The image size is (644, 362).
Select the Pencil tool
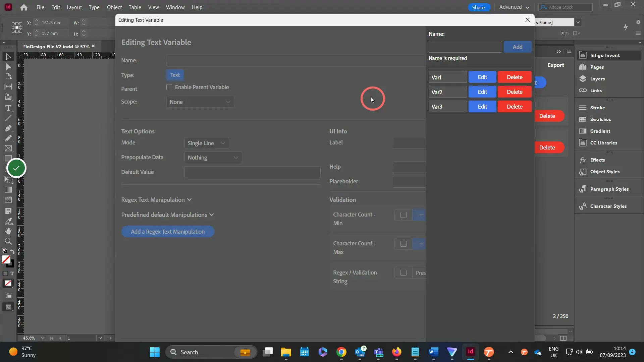tap(8, 138)
